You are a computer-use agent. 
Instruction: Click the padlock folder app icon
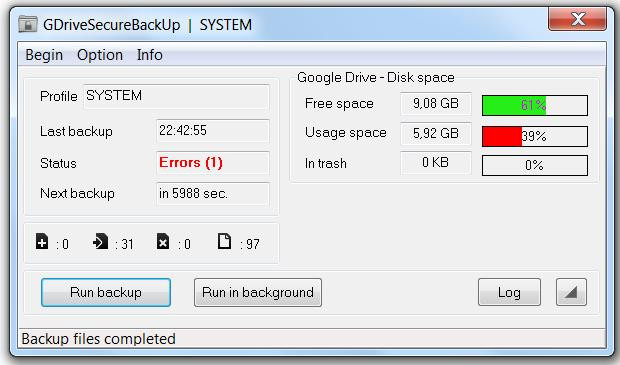28,24
